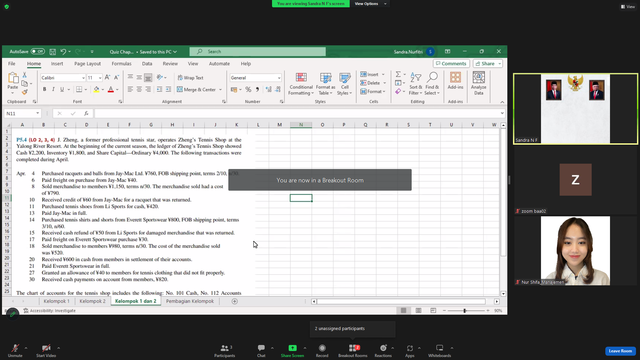Expand audio options caret next to Unmute

click(26, 348)
